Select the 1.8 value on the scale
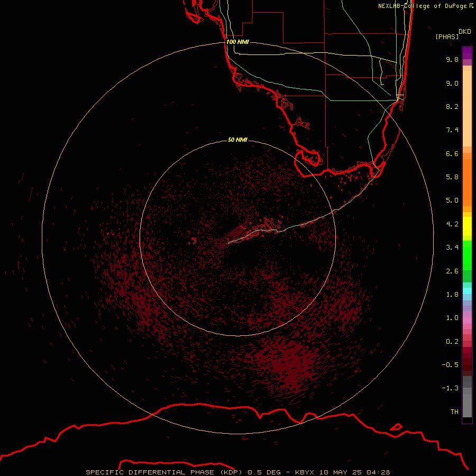Viewport: 476px width, 476px height. click(x=452, y=295)
